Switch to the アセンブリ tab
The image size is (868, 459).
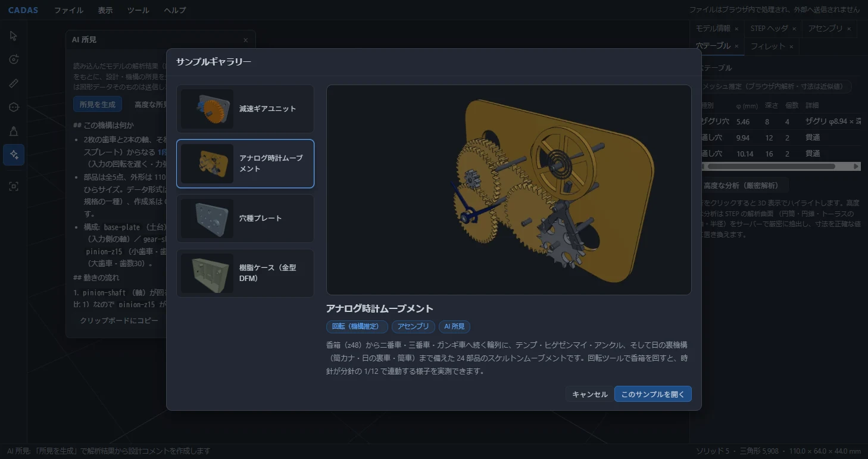(x=826, y=29)
